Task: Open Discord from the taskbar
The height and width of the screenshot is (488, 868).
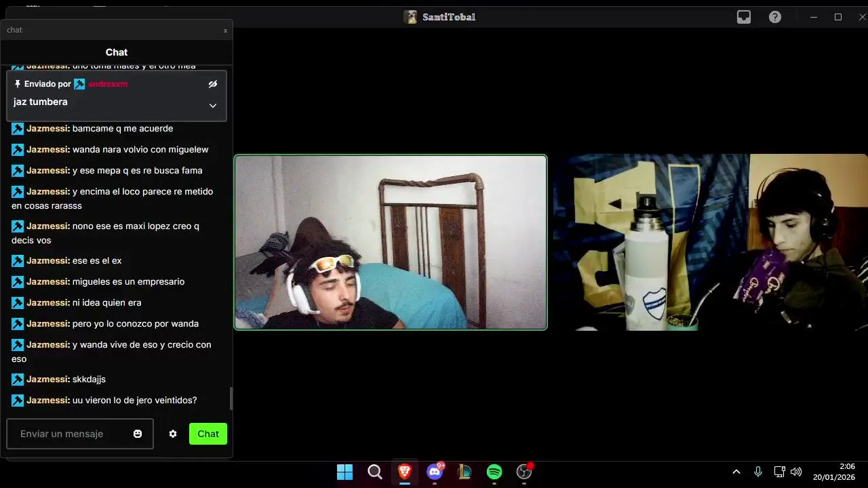Action: 435,472
